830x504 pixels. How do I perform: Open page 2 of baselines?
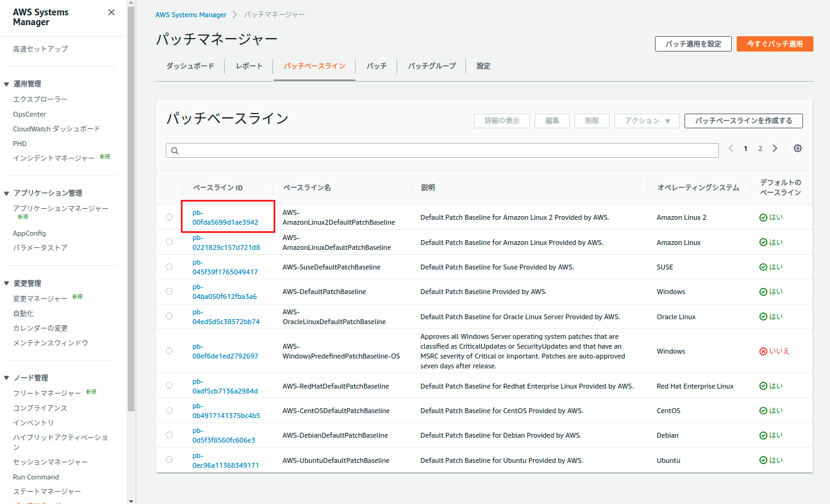(x=760, y=149)
